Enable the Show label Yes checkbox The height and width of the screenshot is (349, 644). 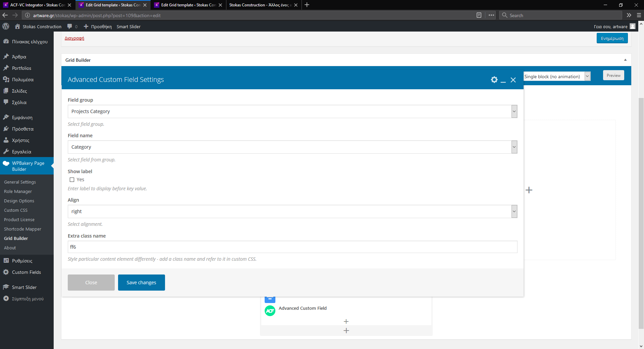point(72,180)
